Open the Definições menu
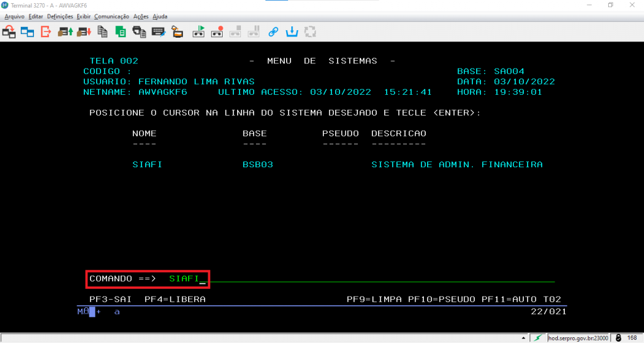This screenshot has height=343, width=644. point(60,16)
